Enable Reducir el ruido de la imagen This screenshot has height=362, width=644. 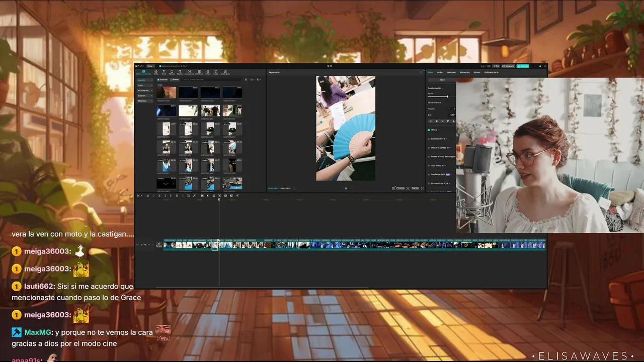429,156
